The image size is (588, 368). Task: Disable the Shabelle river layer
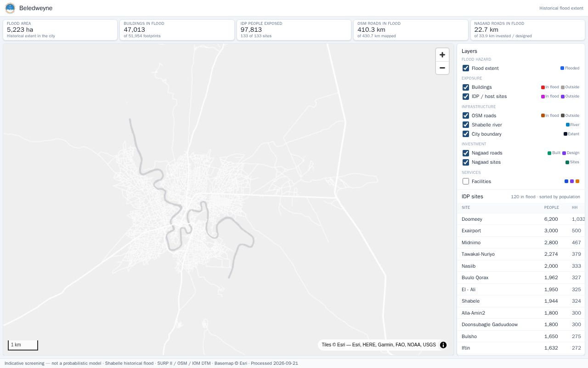click(466, 125)
